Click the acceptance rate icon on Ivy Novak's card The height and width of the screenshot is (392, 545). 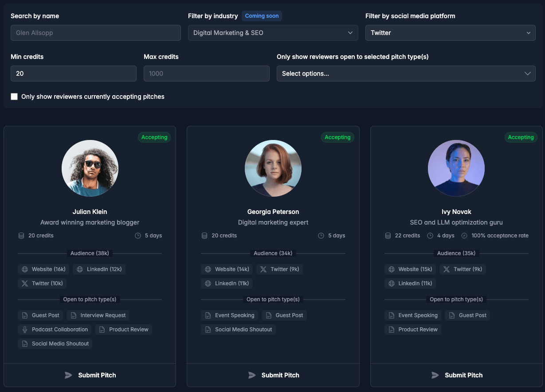coord(464,236)
